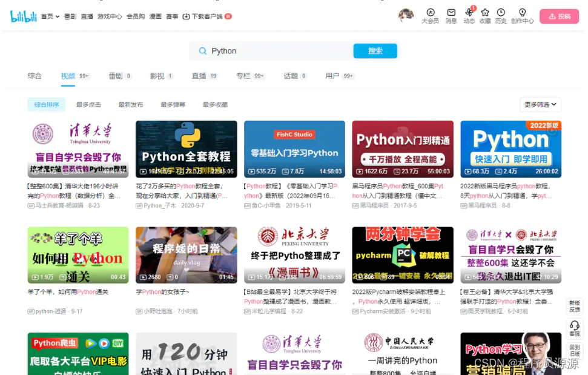The height and width of the screenshot is (375, 588).
Task: Open uploader 米粒儿学编程 link
Action: [269, 311]
